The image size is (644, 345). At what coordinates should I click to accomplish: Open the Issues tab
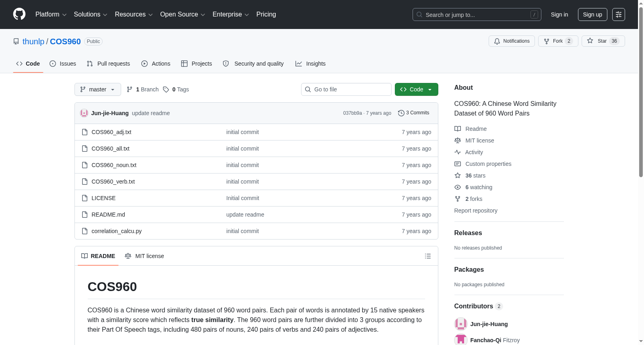[x=63, y=64]
